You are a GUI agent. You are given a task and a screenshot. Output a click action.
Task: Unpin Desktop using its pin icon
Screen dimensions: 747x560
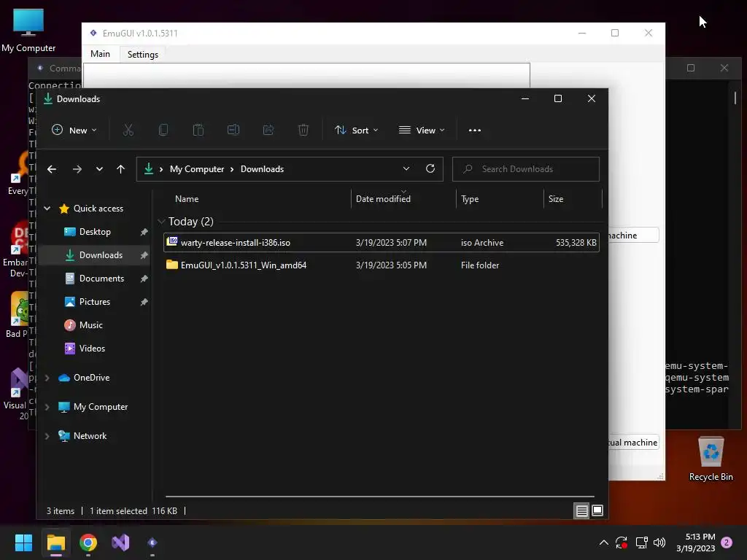pos(144,232)
